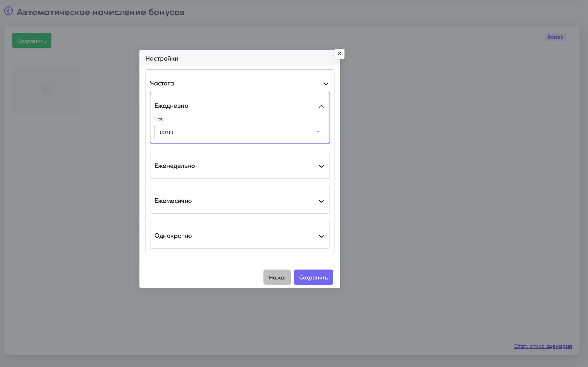Click the Всегда badge

[555, 37]
